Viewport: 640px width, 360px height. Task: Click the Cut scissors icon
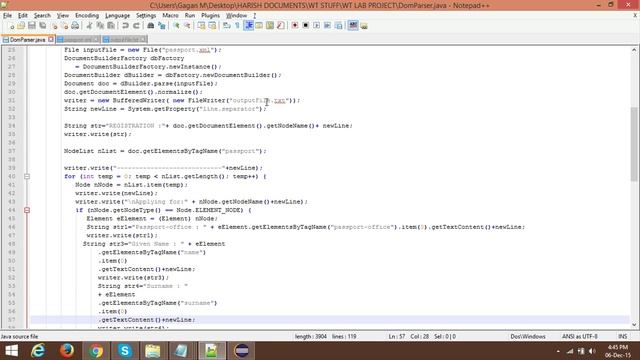tap(89, 26)
